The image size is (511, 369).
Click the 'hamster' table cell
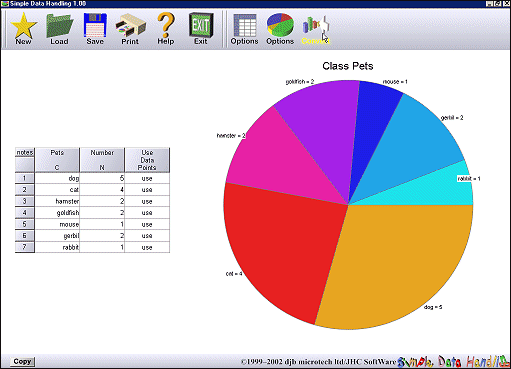coord(57,201)
